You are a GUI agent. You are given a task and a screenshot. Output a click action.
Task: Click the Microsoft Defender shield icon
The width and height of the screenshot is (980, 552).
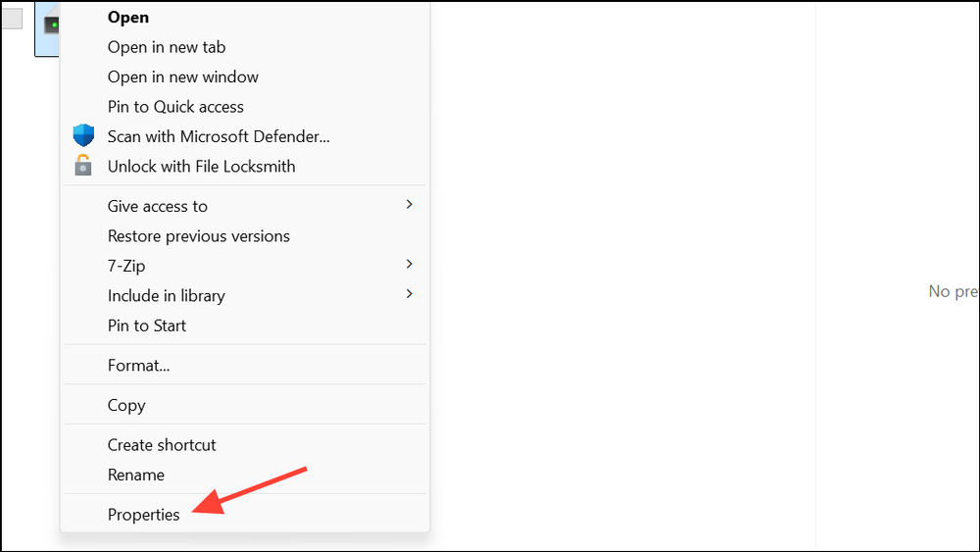(83, 135)
